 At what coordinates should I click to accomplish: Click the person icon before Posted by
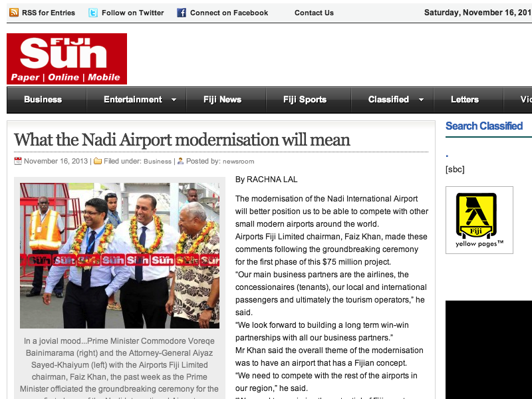point(180,161)
